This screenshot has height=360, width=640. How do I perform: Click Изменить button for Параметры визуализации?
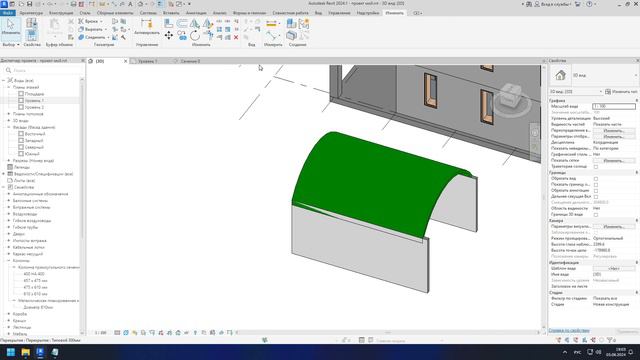click(613, 227)
